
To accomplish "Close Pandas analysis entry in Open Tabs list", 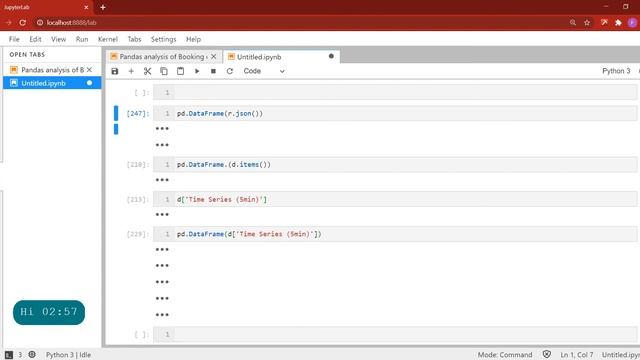I will [x=89, y=70].
